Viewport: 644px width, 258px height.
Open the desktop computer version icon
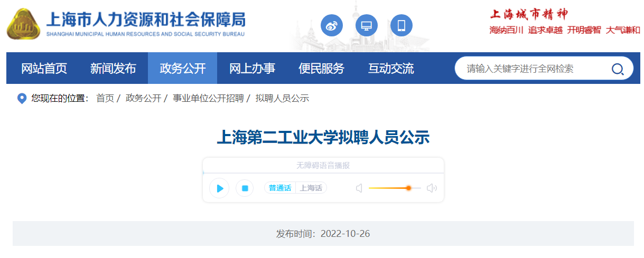[x=367, y=25]
